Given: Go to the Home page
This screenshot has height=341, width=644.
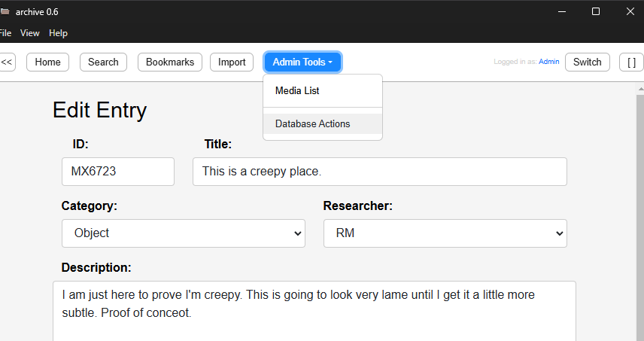Looking at the screenshot, I should 47,62.
